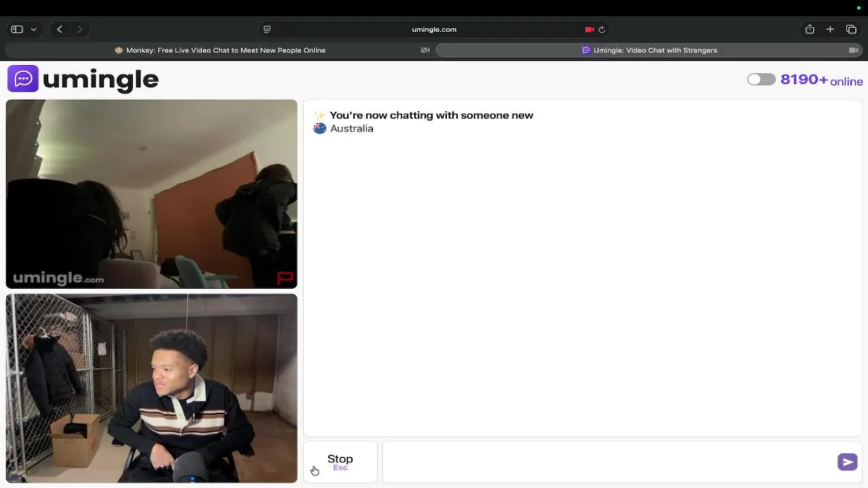Open the page reader menu icon
Viewport: 868px width, 488px height.
[x=267, y=29]
